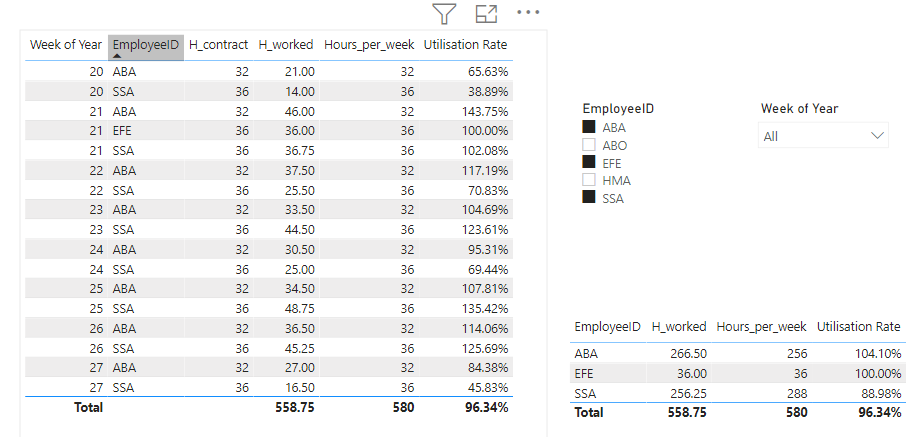Select the 16.50 hours worked cell

point(299,388)
